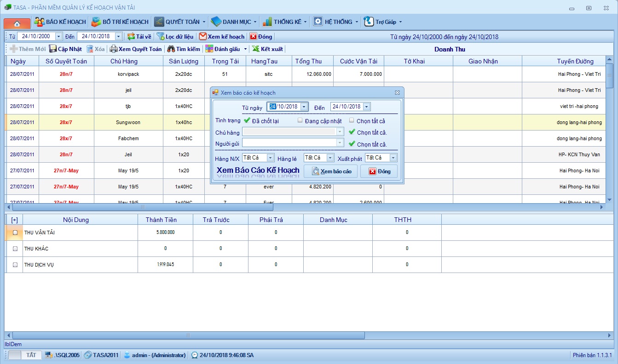Tick Chọn tất cả checkbox beside Tình trạng
The image size is (618, 364).
point(352,121)
